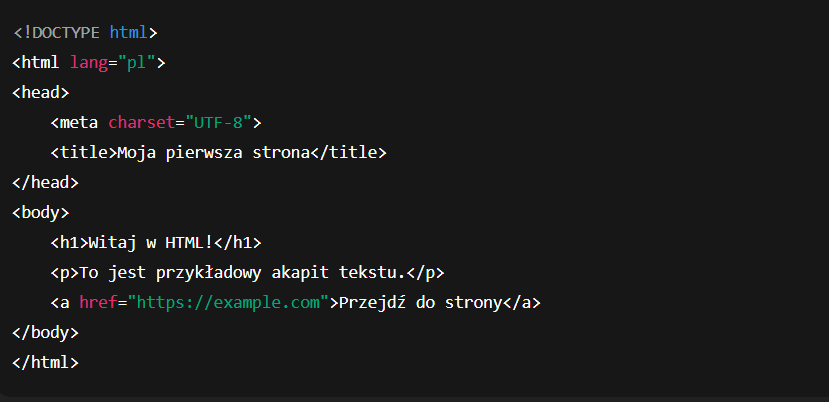Viewport: 829px width, 402px height.
Task: Select the "pl" language value
Action: pos(135,63)
